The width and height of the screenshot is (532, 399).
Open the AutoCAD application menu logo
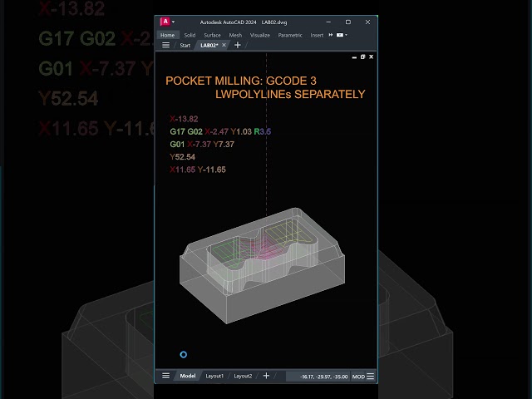(x=165, y=22)
